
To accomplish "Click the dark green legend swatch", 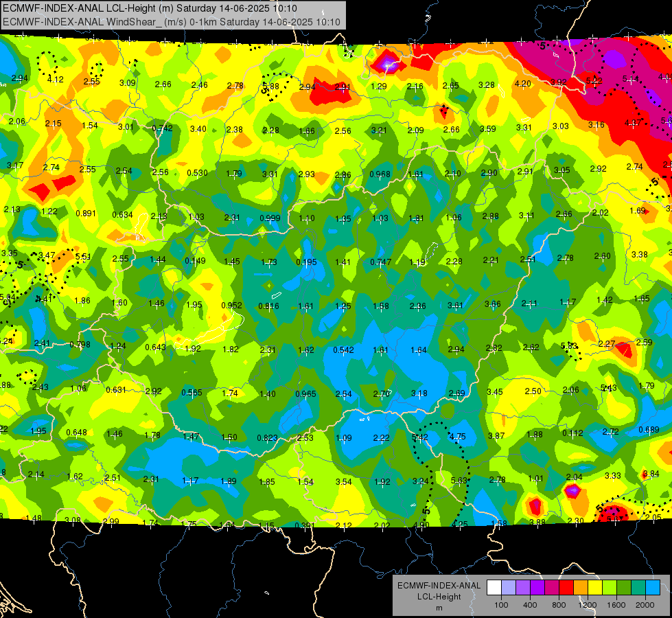I will pos(624,588).
